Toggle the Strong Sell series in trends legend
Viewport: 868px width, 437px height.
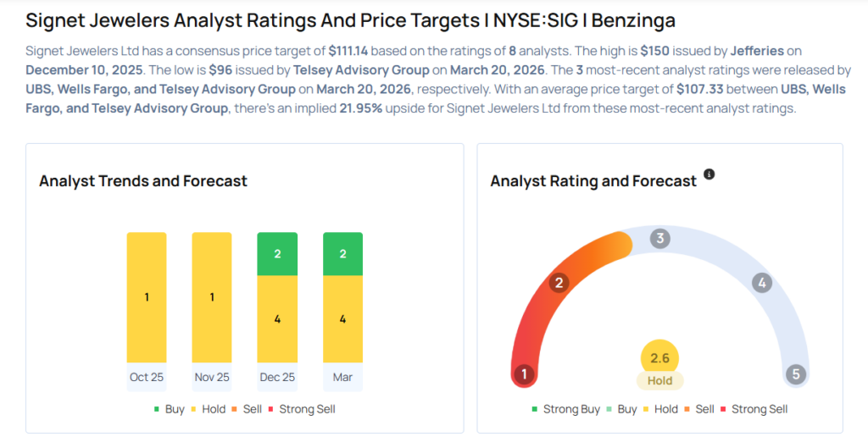pyautogui.click(x=302, y=409)
